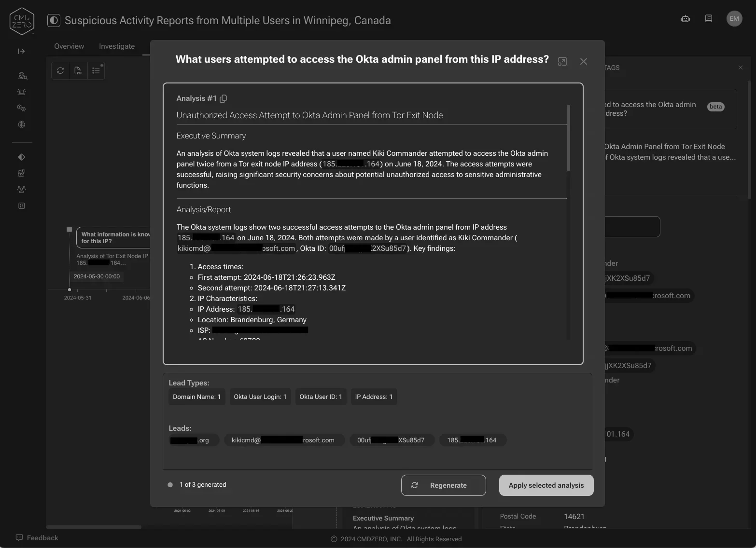Click the Feedback link at bottom left
756x548 pixels.
pos(37,538)
